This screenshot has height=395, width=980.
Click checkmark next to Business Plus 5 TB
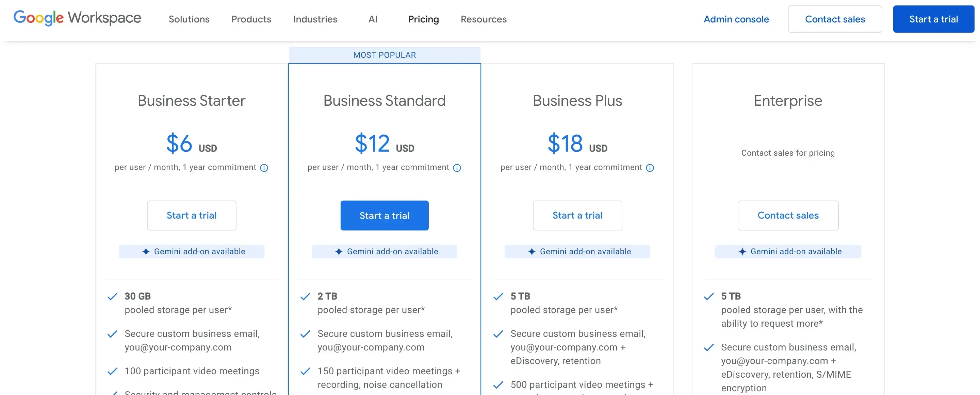[498, 296]
